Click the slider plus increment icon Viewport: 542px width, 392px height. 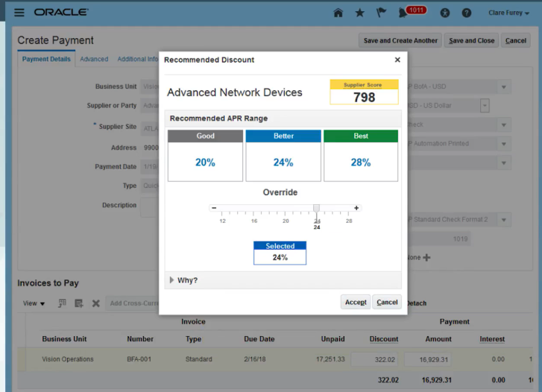(356, 208)
